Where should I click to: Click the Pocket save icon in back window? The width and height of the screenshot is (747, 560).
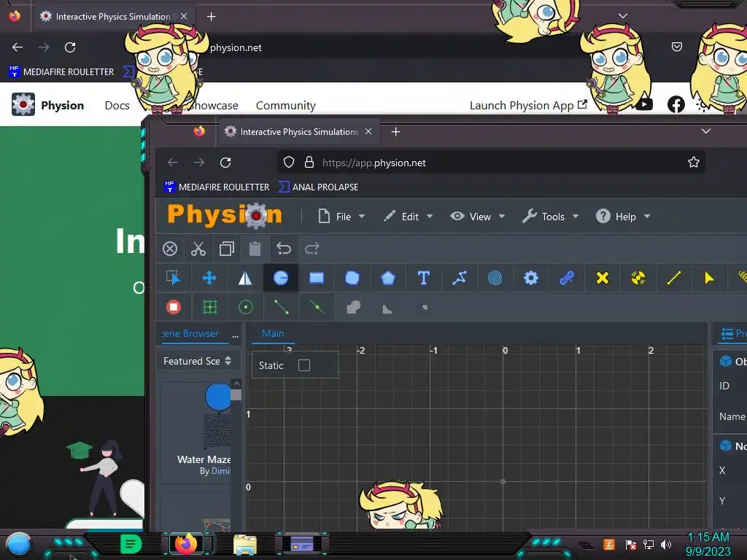coord(676,47)
